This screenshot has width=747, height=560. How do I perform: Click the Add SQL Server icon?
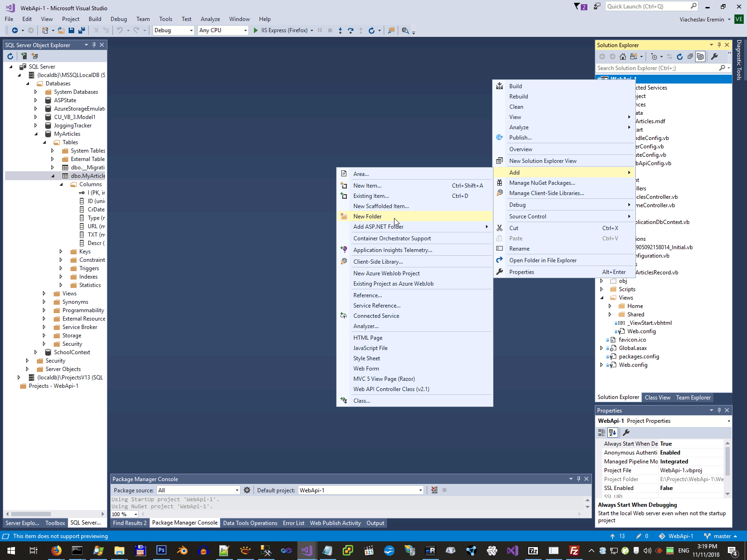click(24, 56)
